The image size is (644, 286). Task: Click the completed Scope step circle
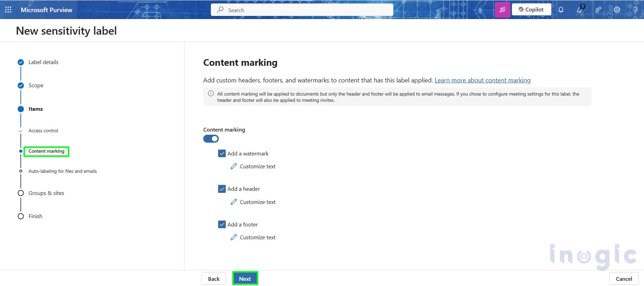coord(21,86)
